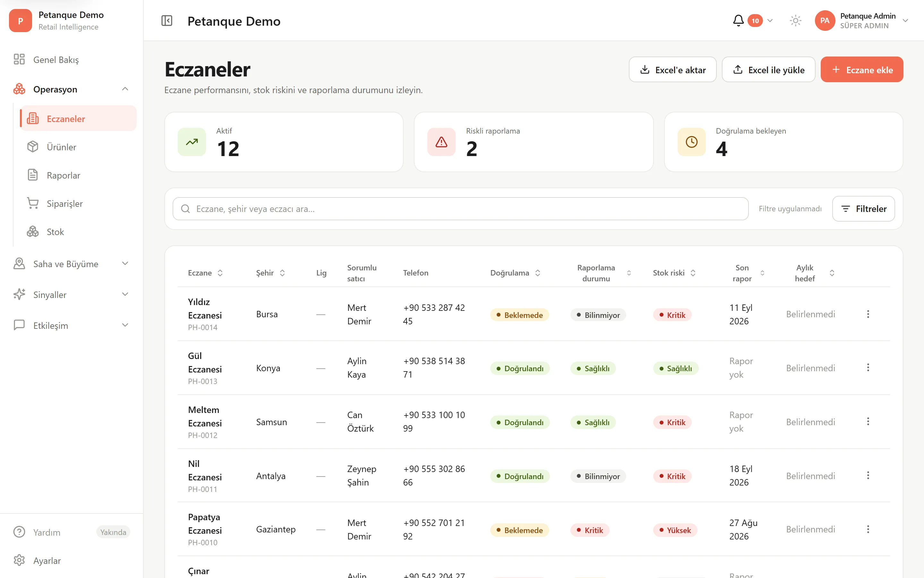This screenshot has width=924, height=578.
Task: Select Eczaneler in the sidebar
Action: pyautogui.click(x=78, y=118)
